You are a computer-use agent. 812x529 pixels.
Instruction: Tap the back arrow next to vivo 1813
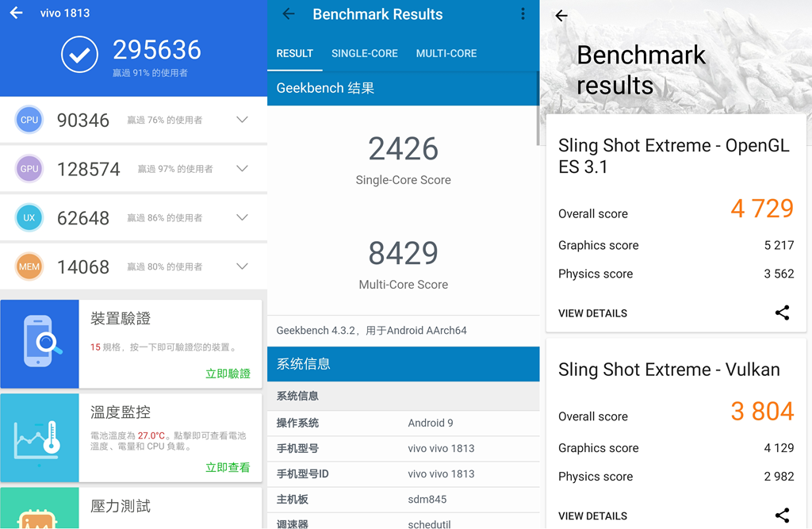click(16, 13)
